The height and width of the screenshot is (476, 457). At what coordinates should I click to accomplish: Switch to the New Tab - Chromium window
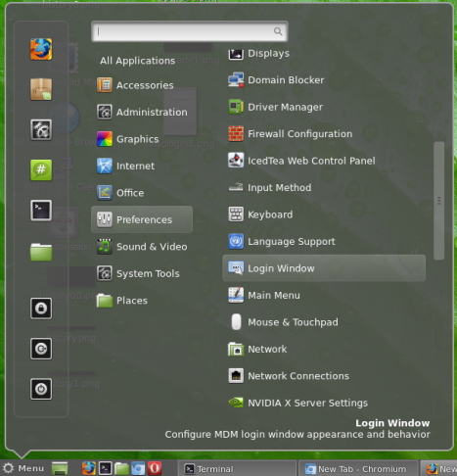pyautogui.click(x=358, y=469)
